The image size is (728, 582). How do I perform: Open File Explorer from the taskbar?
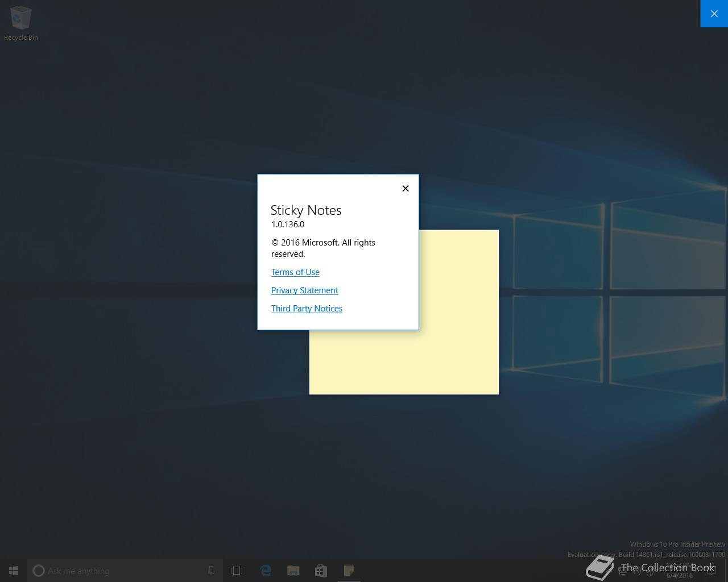point(293,571)
